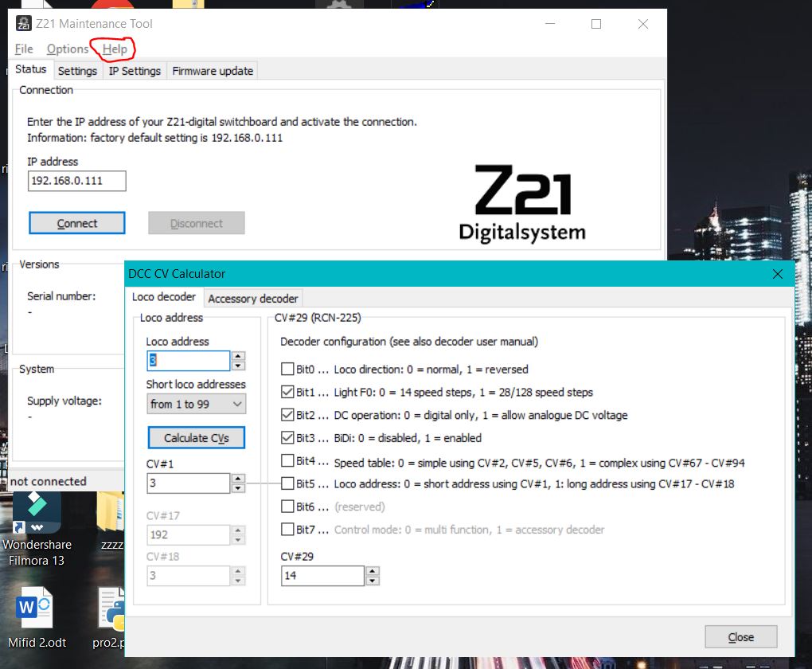Enable Bit0 loco direction checkbox

(x=287, y=370)
